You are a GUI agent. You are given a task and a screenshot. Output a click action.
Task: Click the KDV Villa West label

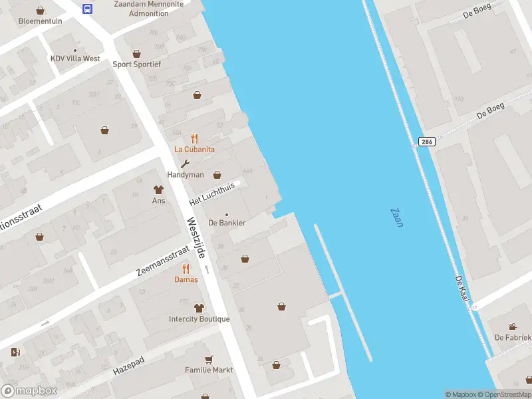pos(75,59)
